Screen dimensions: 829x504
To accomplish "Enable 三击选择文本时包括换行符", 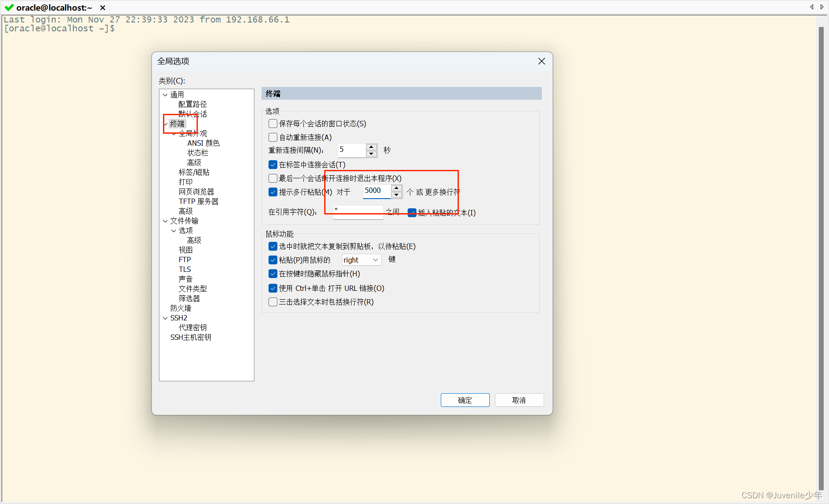I will tap(273, 302).
